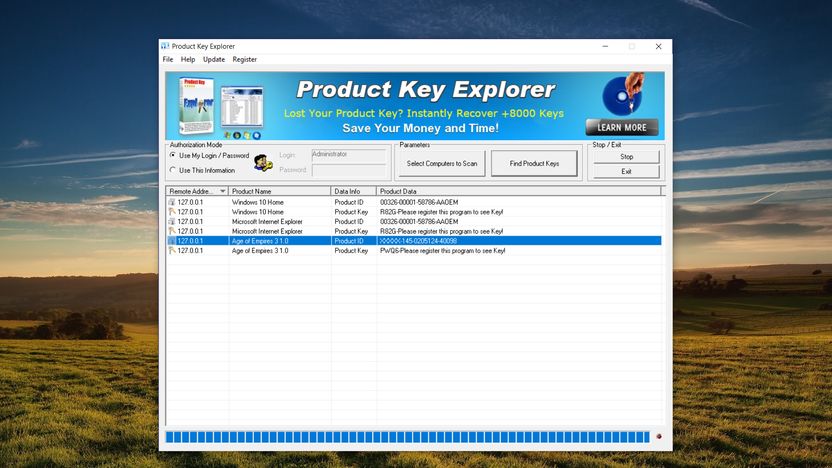Sort by Remote Address column header
Screen dimensions: 832x468
coord(197,191)
